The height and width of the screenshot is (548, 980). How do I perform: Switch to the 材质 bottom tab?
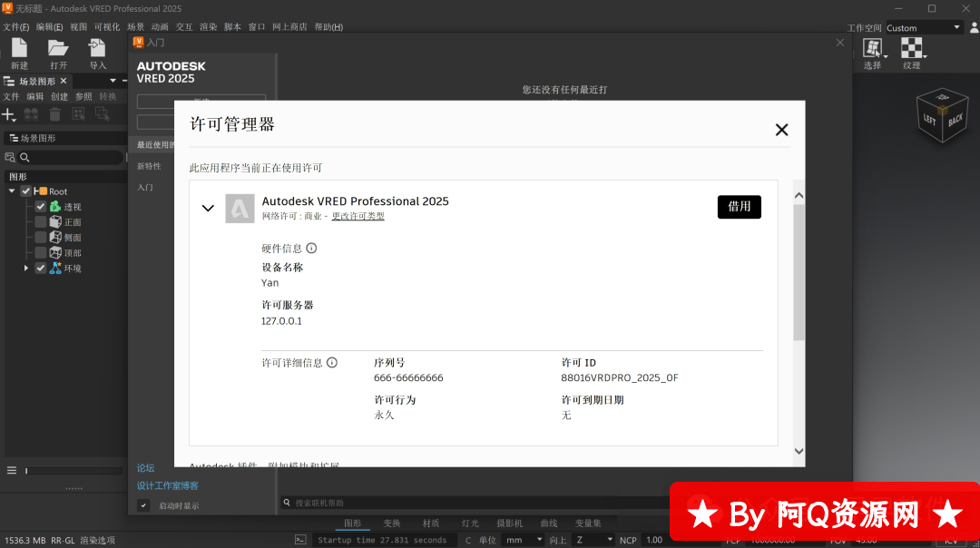pyautogui.click(x=431, y=524)
